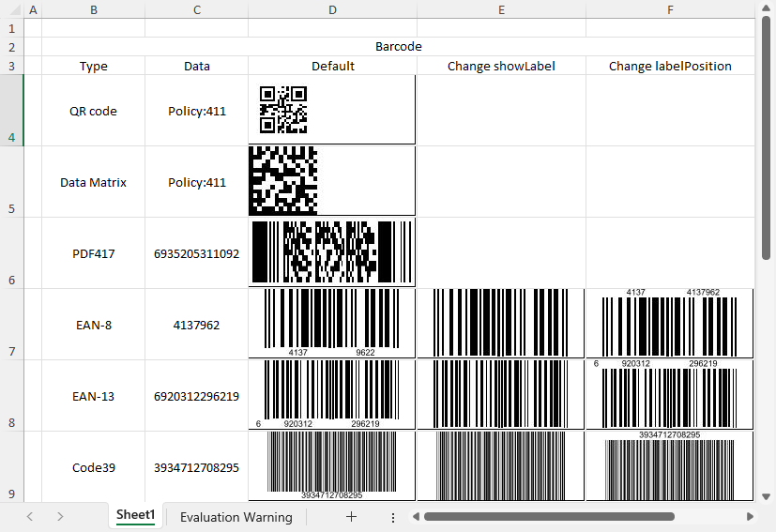Select the PDF417 barcode image
776x532 pixels.
tap(332, 252)
